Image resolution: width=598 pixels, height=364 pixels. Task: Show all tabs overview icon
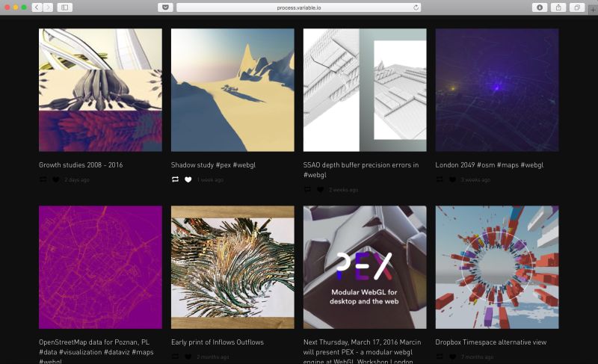point(577,7)
